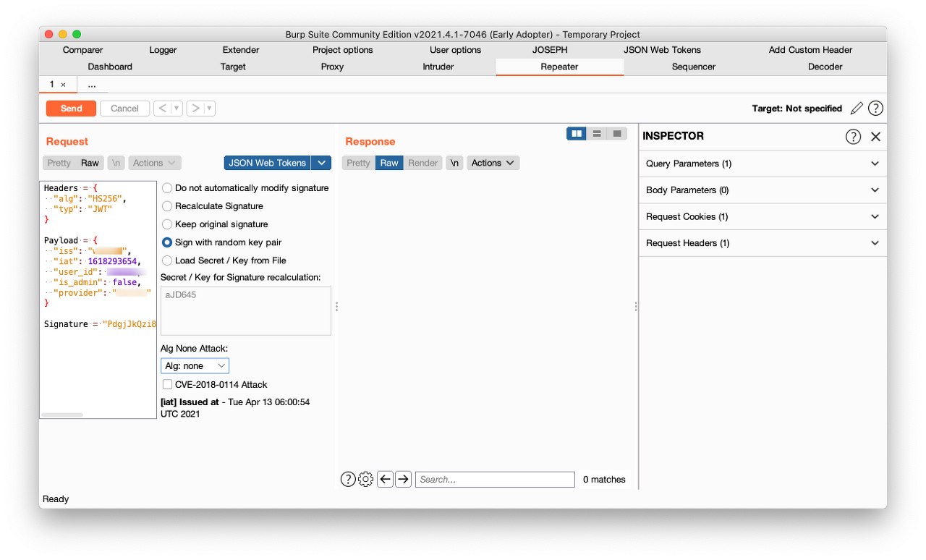Expand Query Parameters section
Screen dimensions: 926x560
pyautogui.click(x=763, y=164)
